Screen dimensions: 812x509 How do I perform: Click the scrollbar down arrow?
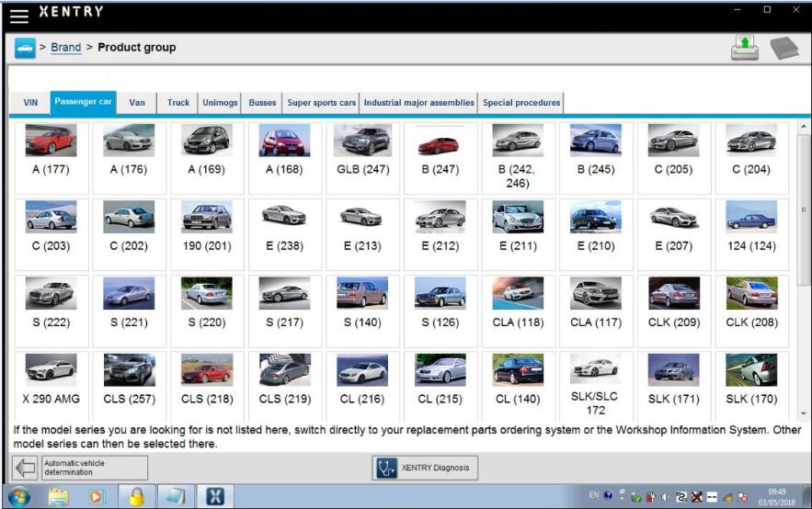coord(804,413)
